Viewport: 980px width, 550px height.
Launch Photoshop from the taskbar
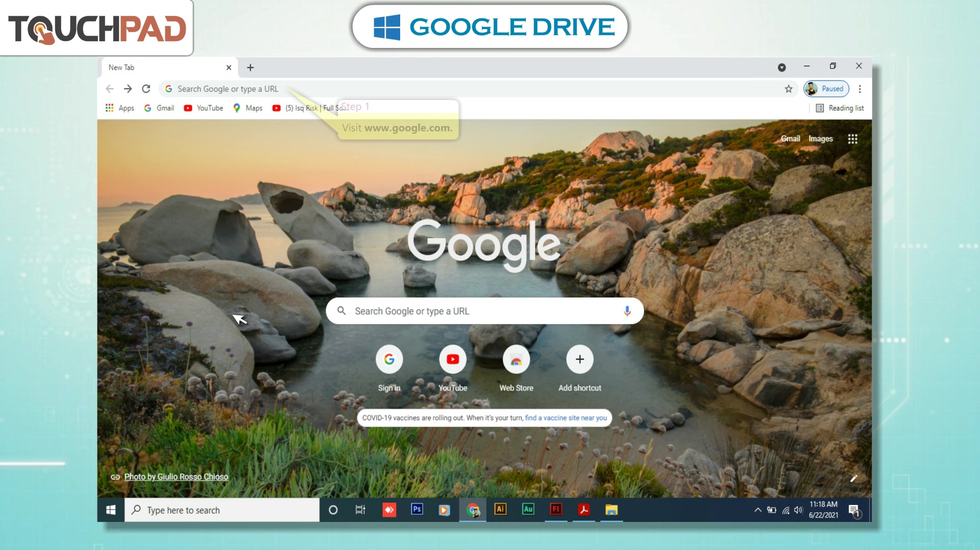pyautogui.click(x=417, y=510)
